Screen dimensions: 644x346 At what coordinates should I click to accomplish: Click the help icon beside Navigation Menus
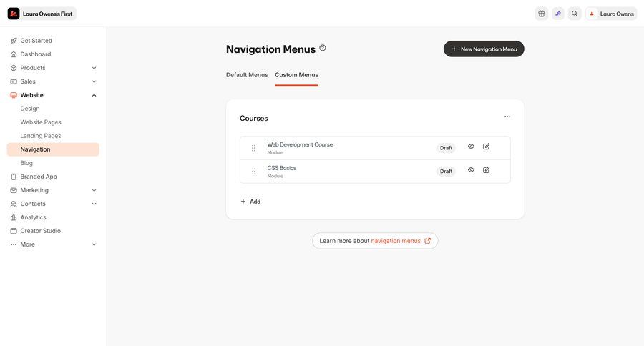click(x=323, y=48)
